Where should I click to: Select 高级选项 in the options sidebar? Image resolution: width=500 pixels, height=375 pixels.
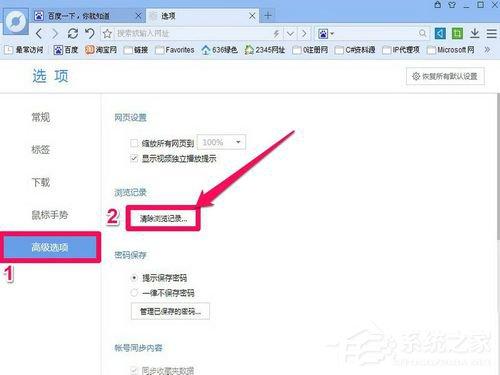(50, 247)
